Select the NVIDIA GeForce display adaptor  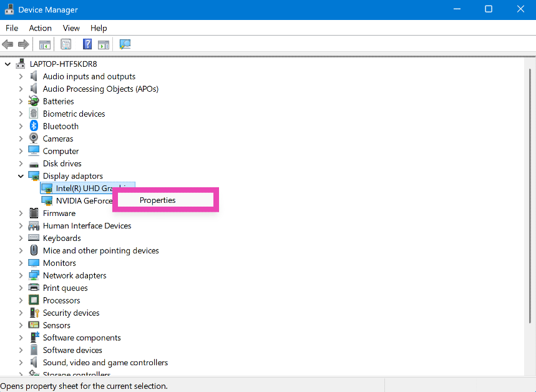(83, 201)
